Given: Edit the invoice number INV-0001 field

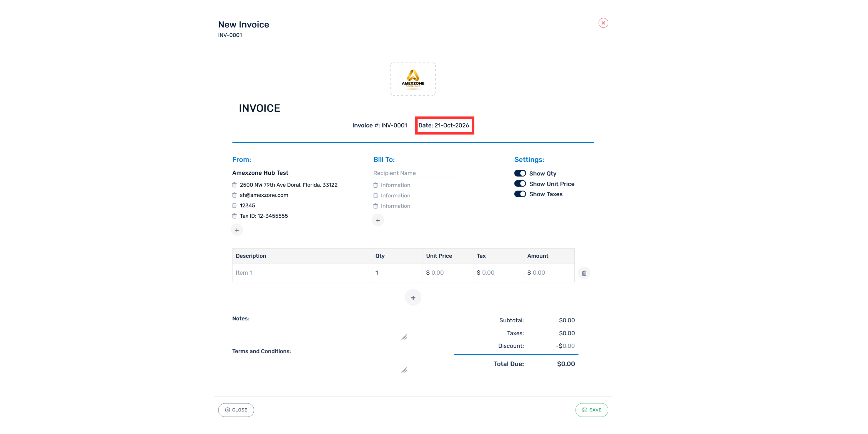Looking at the screenshot, I should pos(394,125).
